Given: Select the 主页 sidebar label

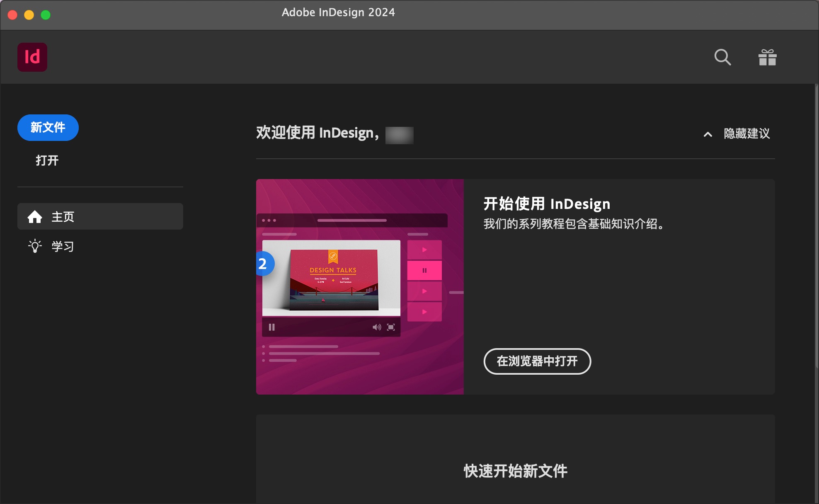Looking at the screenshot, I should [x=63, y=216].
